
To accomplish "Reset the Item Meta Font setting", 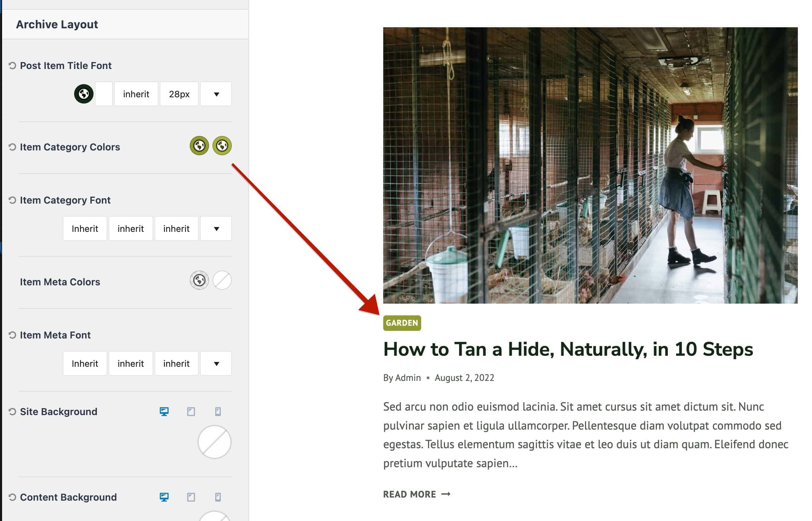I will point(12,335).
